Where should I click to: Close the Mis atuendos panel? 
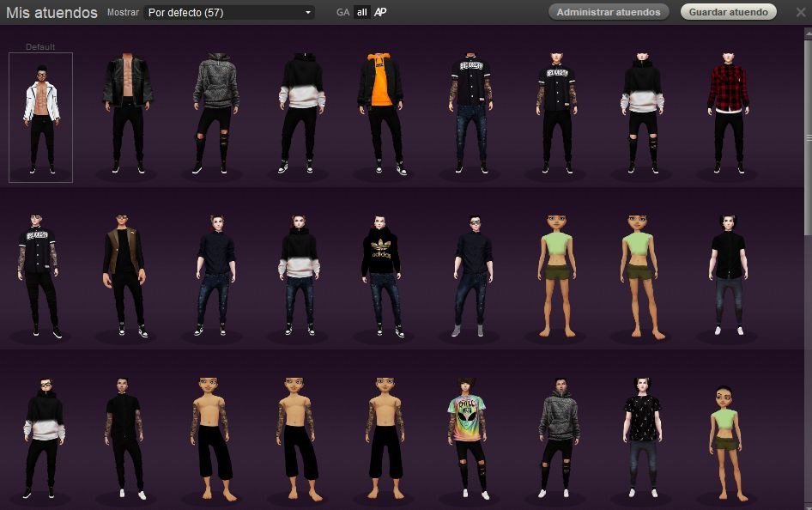(800, 12)
